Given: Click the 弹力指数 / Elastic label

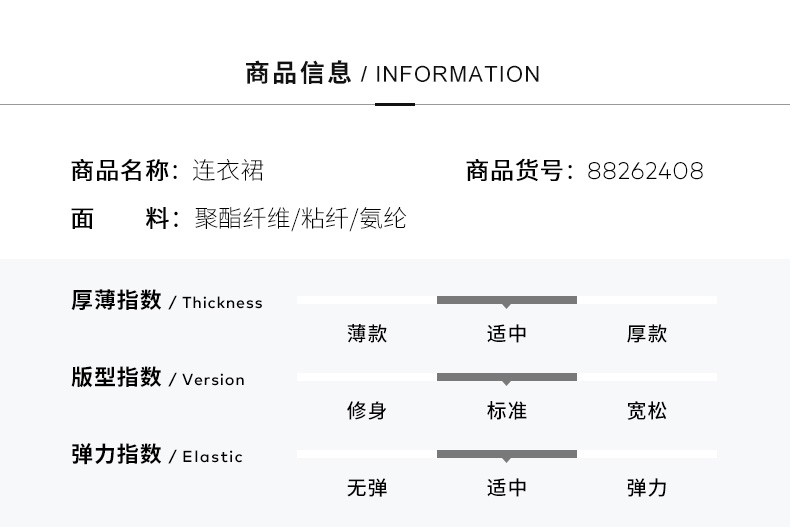Looking at the screenshot, I should (x=157, y=454).
